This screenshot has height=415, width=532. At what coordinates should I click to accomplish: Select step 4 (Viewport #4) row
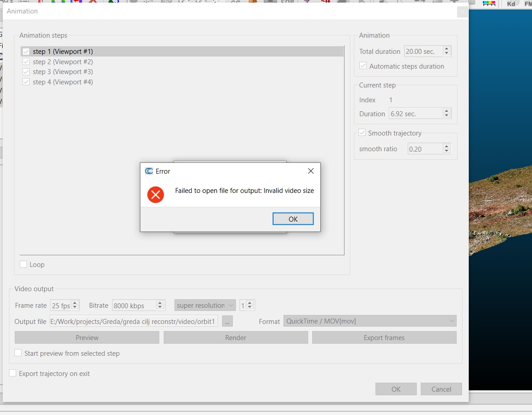pyautogui.click(x=182, y=82)
